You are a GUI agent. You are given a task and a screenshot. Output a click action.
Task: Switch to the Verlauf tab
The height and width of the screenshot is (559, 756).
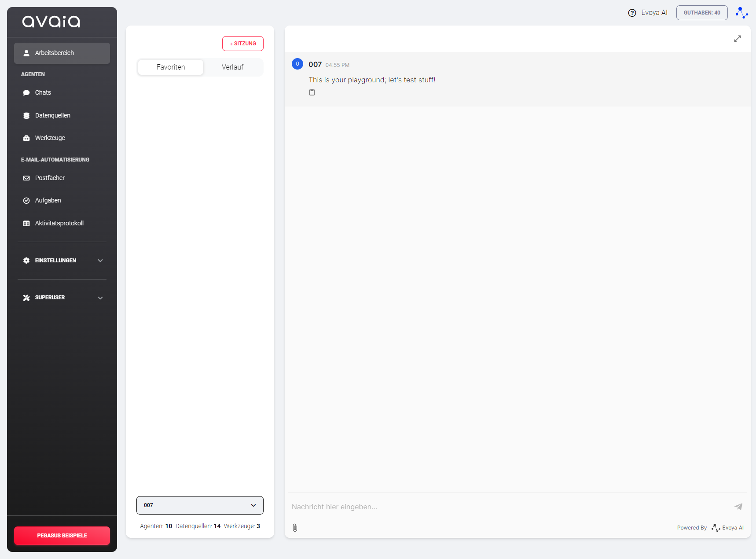pyautogui.click(x=232, y=67)
